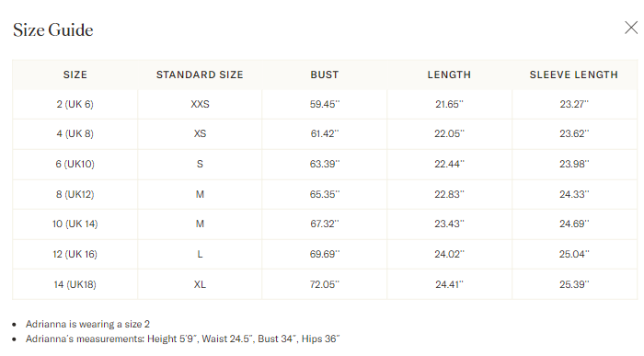
Task: Select the 2 (UK 6) size cell
Action: pyautogui.click(x=75, y=104)
